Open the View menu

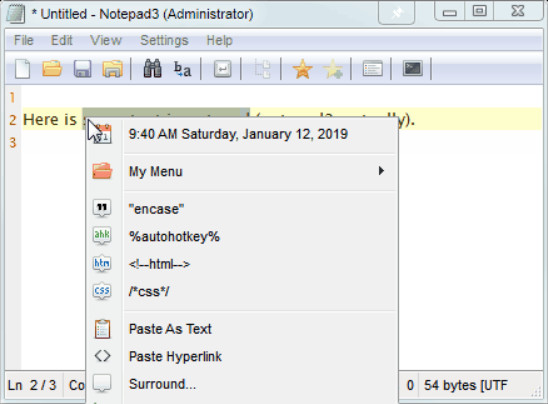coord(106,41)
